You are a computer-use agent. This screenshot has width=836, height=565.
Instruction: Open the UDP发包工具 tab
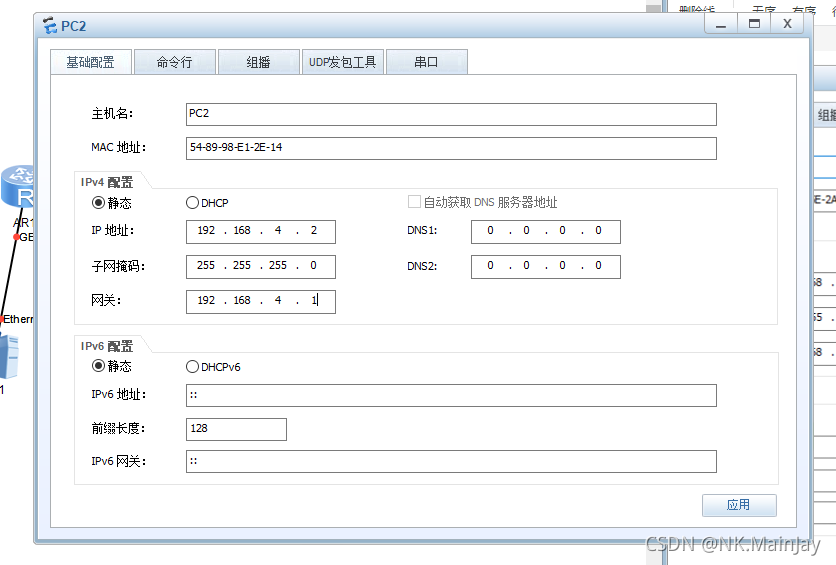pyautogui.click(x=343, y=62)
